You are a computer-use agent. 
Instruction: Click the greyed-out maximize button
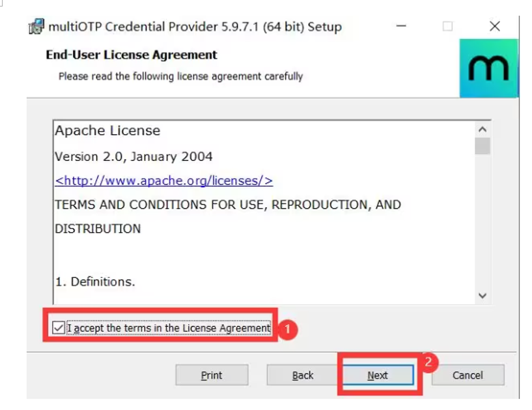[x=447, y=27]
